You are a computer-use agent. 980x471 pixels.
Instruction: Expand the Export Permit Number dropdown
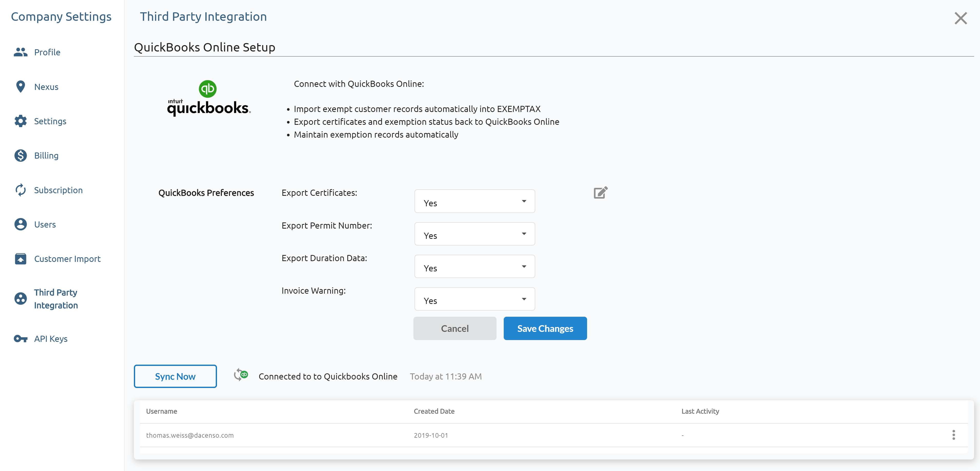474,234
